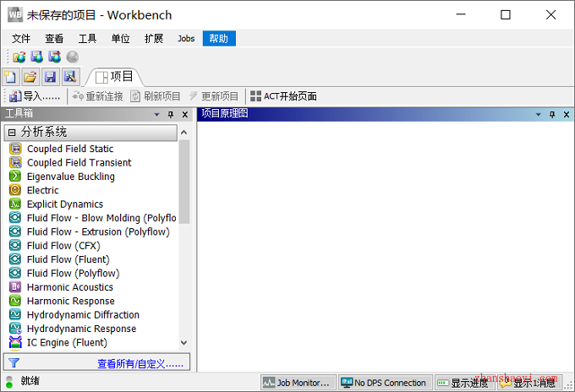575x392 pixels.
Task: Click the toolbox filter funnel icon
Action: coord(14,362)
